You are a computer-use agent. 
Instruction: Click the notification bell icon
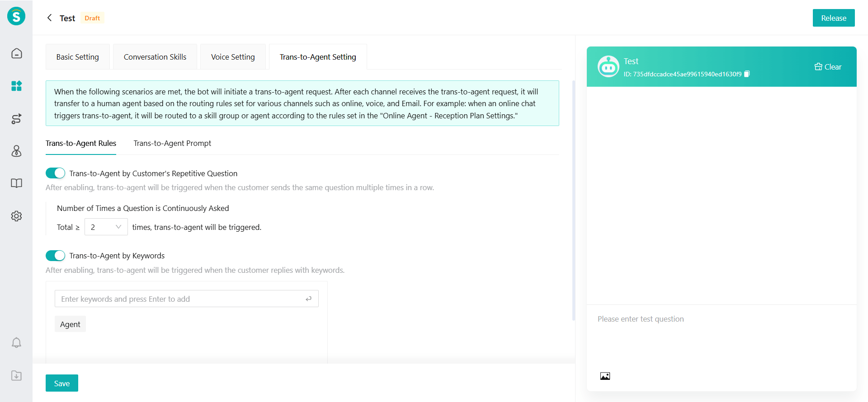point(16,343)
